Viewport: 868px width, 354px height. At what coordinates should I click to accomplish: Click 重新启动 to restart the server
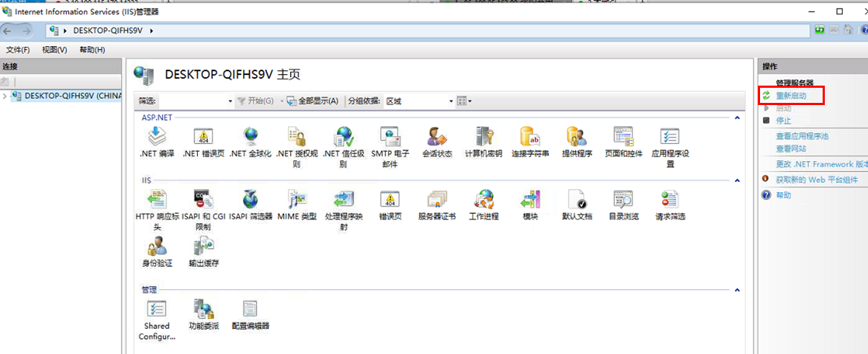tap(791, 96)
